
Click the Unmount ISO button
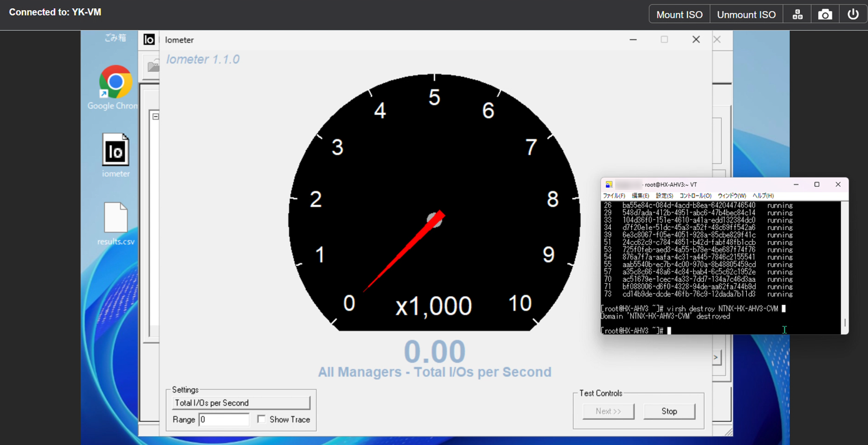click(x=746, y=14)
